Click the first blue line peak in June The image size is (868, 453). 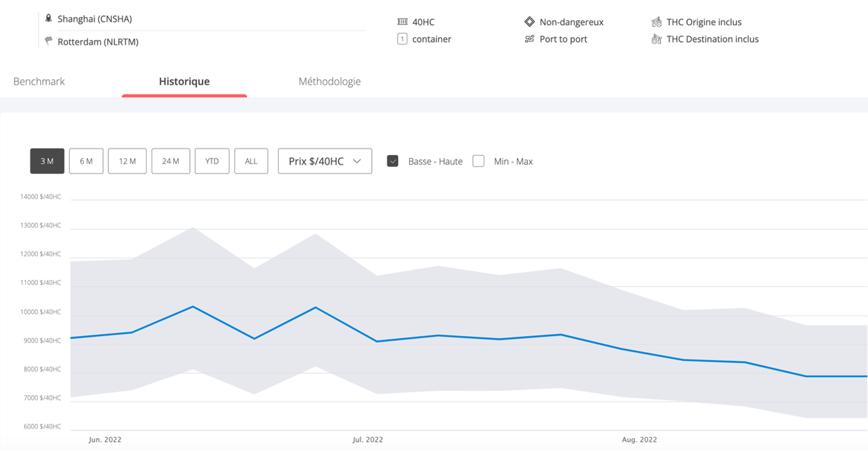pyautogui.click(x=193, y=306)
